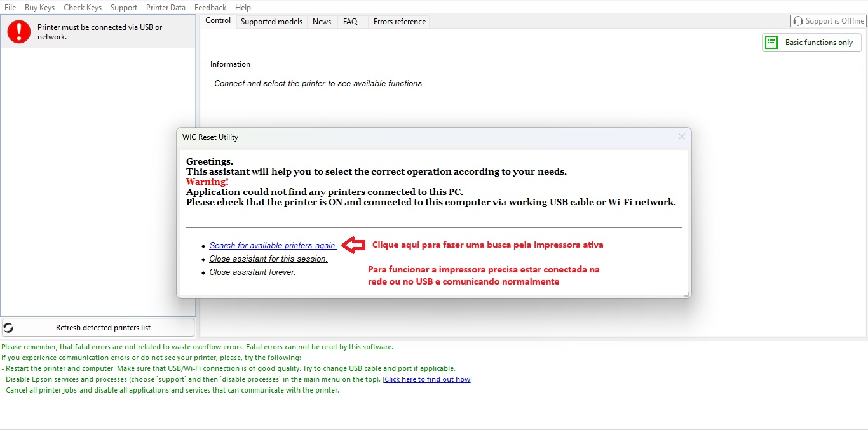Click the red error exclamation icon

point(19,32)
